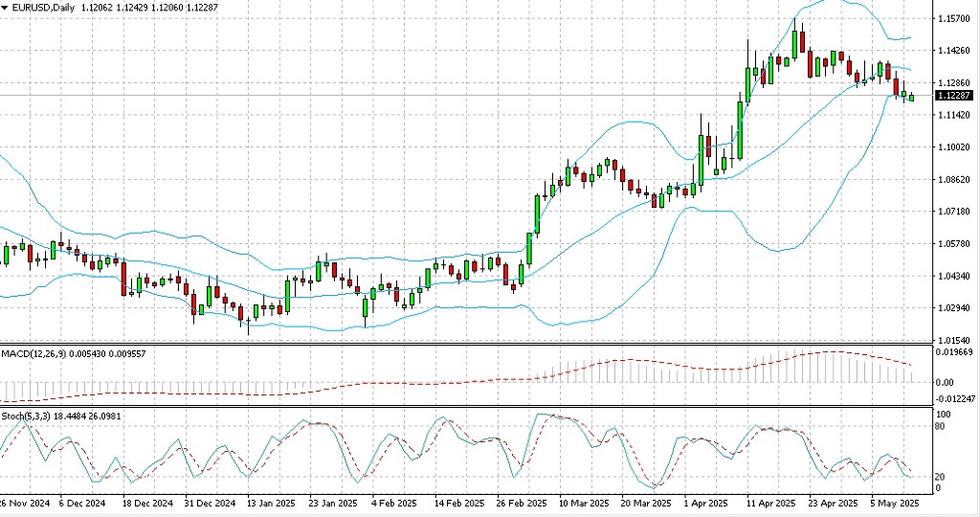Viewport: 980px width, 517px height.
Task: Click the Stochastic scale level 100
Action: tap(943, 415)
